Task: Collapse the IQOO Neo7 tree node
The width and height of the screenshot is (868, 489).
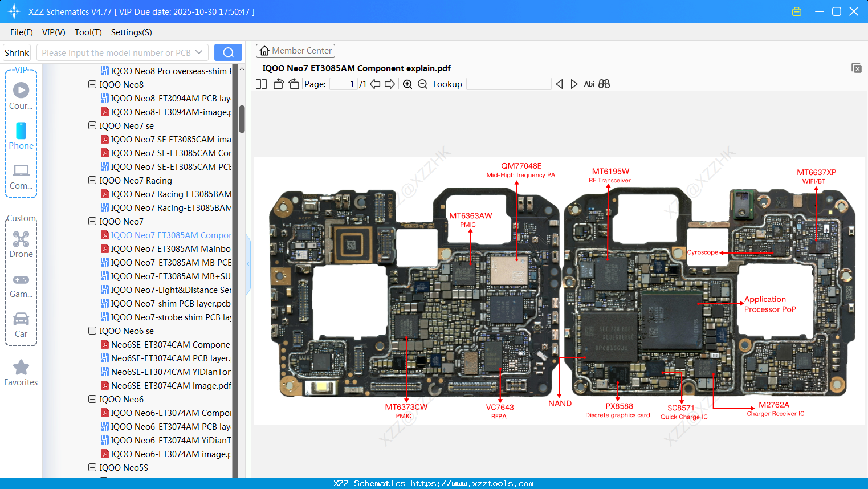Action: 92,221
